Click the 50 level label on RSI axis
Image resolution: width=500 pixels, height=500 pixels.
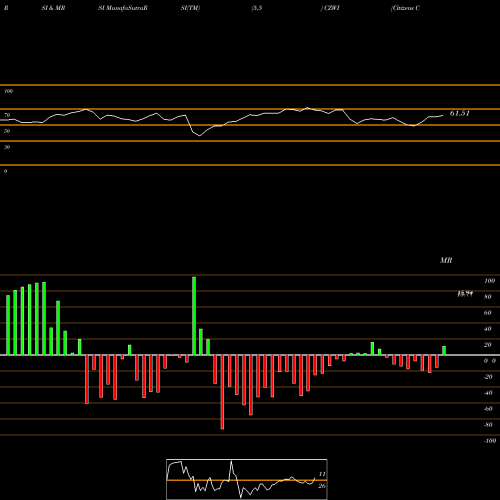click(x=7, y=131)
